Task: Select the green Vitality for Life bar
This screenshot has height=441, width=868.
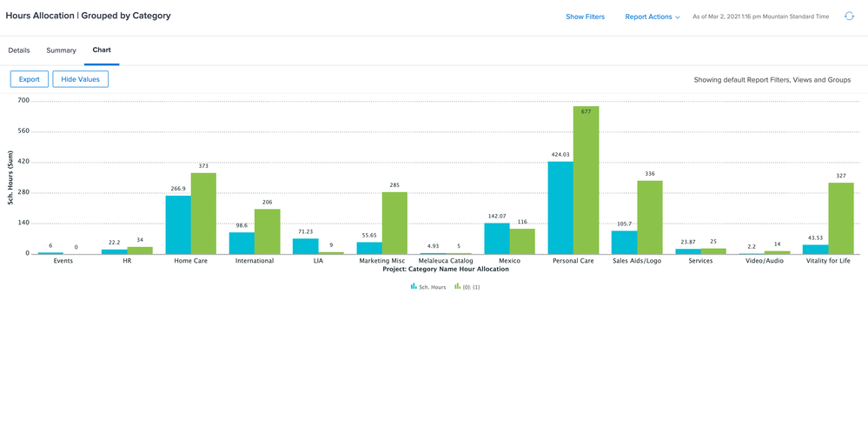Action: point(840,218)
